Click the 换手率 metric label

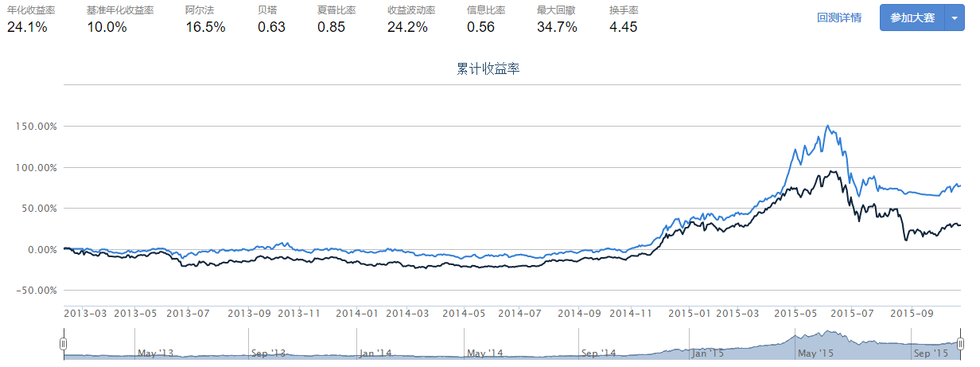pyautogui.click(x=624, y=10)
